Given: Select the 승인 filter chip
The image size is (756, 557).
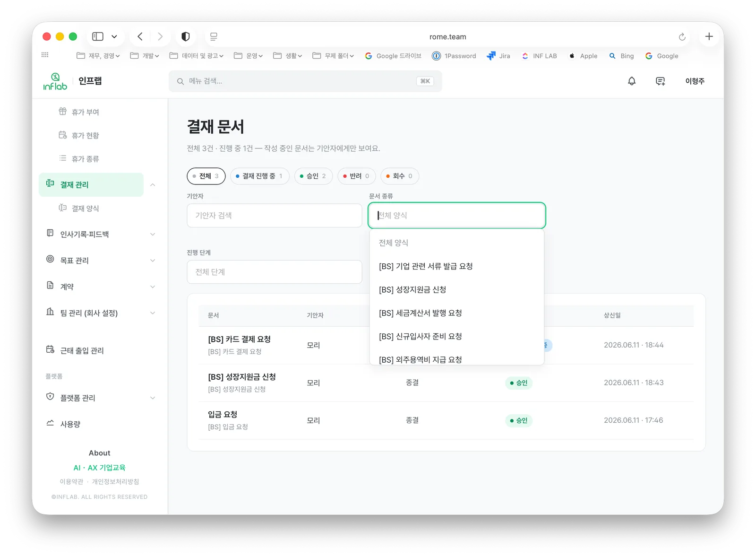Looking at the screenshot, I should pos(313,176).
